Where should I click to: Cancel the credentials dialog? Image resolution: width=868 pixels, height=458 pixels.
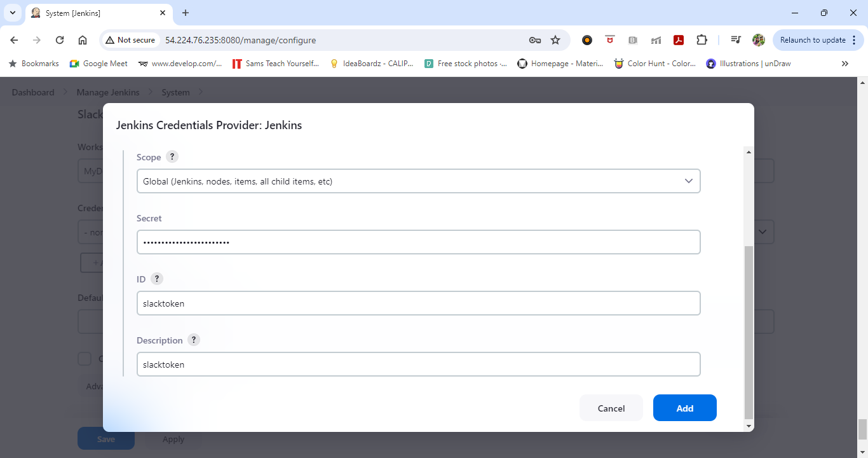pyautogui.click(x=611, y=408)
